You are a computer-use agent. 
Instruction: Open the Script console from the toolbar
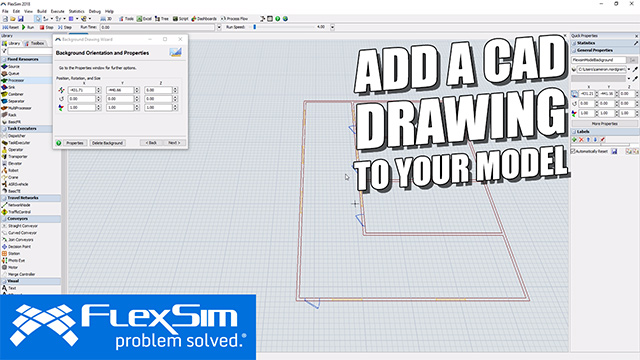tap(180, 19)
